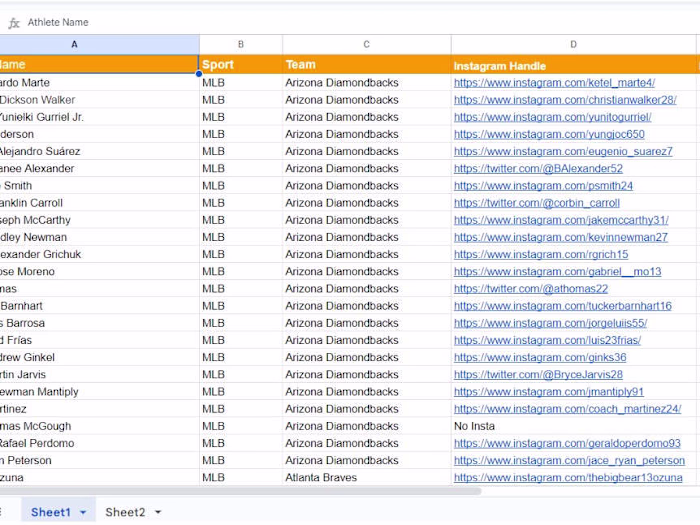Screen dimensions: 700x525
Task: Open the jmantiply91 Instagram link
Action: point(549,392)
